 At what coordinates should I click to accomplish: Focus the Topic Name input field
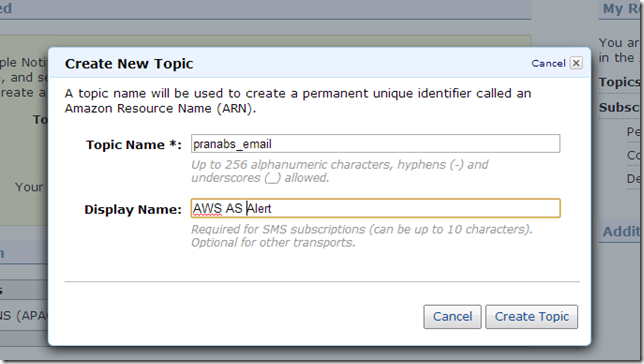click(x=375, y=144)
